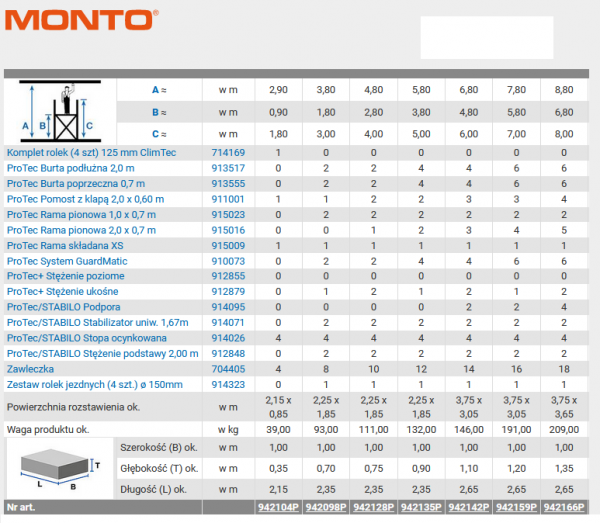Viewport: 600px width, 523px height.
Task: Open ProTec System GuardMatic
Action: click(67, 261)
